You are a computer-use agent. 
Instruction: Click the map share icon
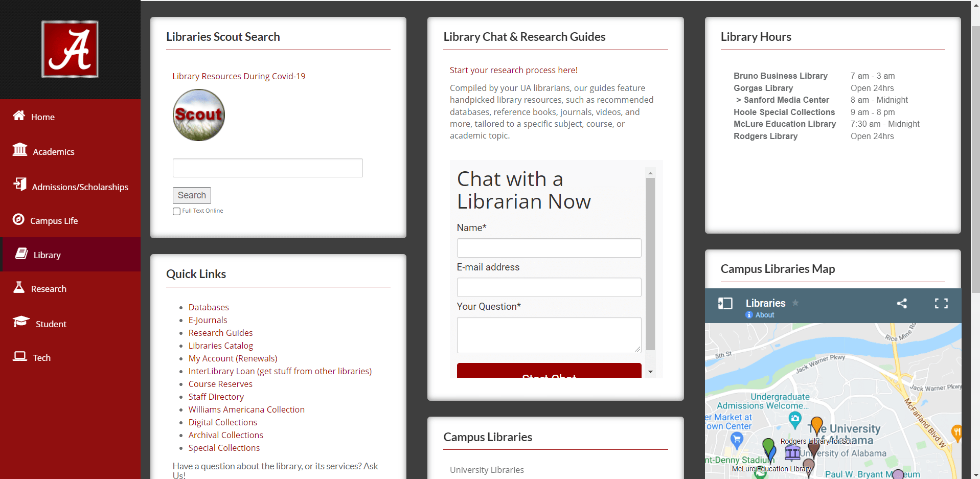[902, 304]
